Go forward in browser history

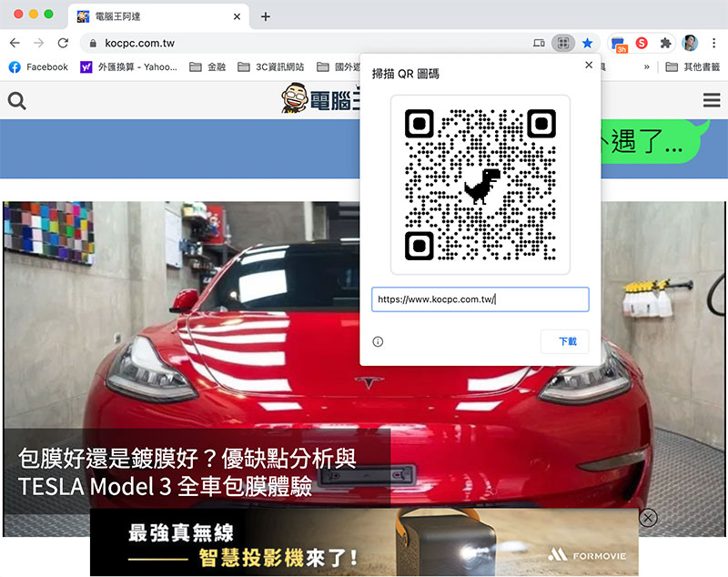[39, 43]
